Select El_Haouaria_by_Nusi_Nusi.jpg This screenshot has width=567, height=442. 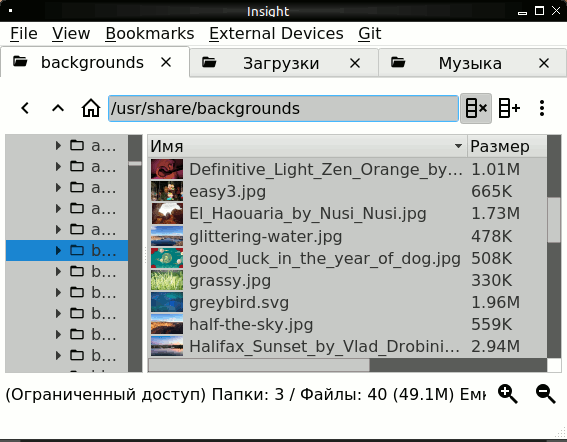pos(308,213)
